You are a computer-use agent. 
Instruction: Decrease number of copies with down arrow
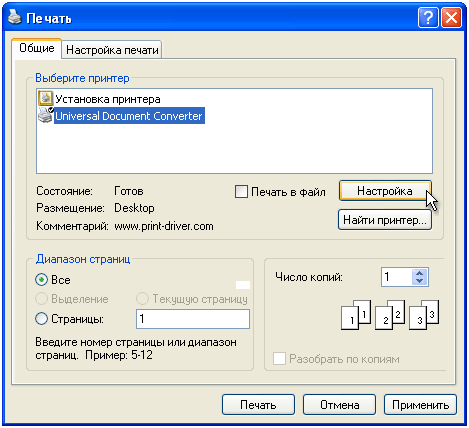420,281
